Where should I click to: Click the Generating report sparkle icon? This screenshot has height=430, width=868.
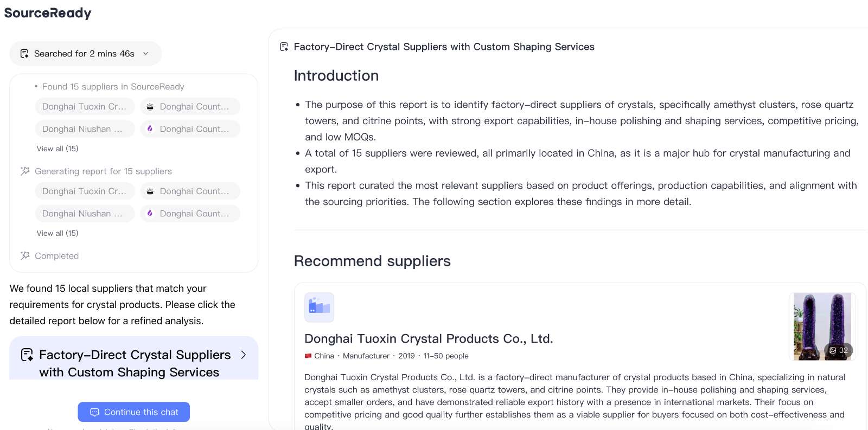(25, 171)
